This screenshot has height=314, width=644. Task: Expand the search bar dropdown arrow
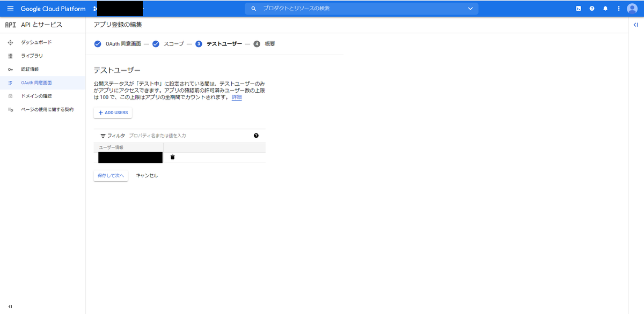471,9
